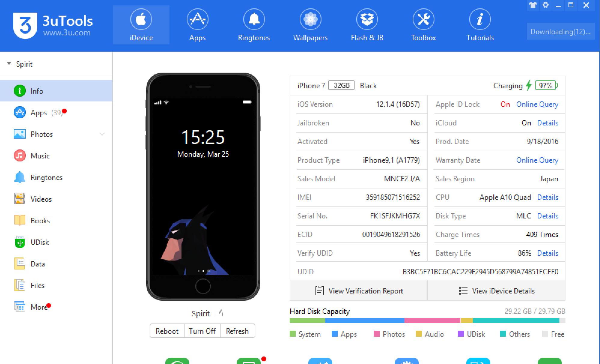Open the Downloading(12) list
600x364 pixels.
coord(560,32)
